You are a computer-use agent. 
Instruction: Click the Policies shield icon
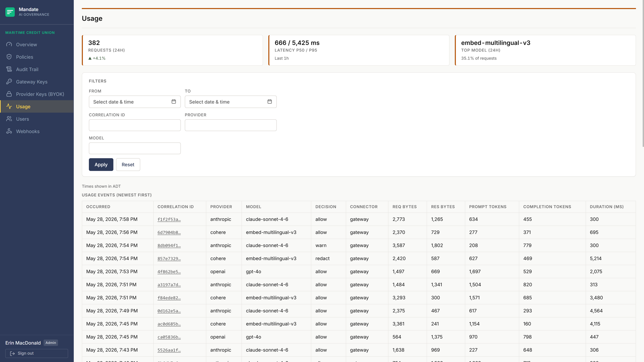click(9, 57)
